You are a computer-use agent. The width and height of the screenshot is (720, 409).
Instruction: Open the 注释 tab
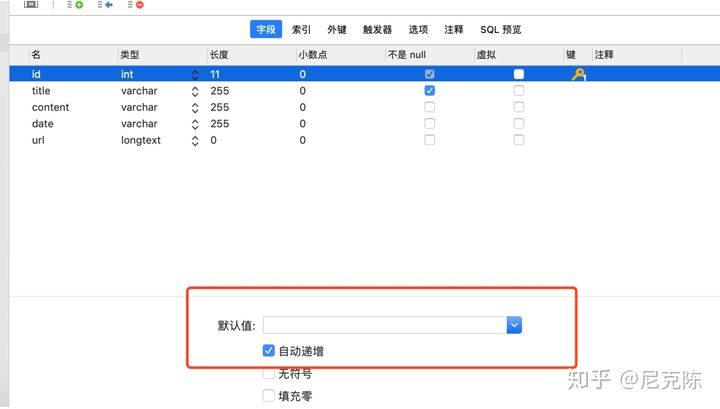point(454,29)
